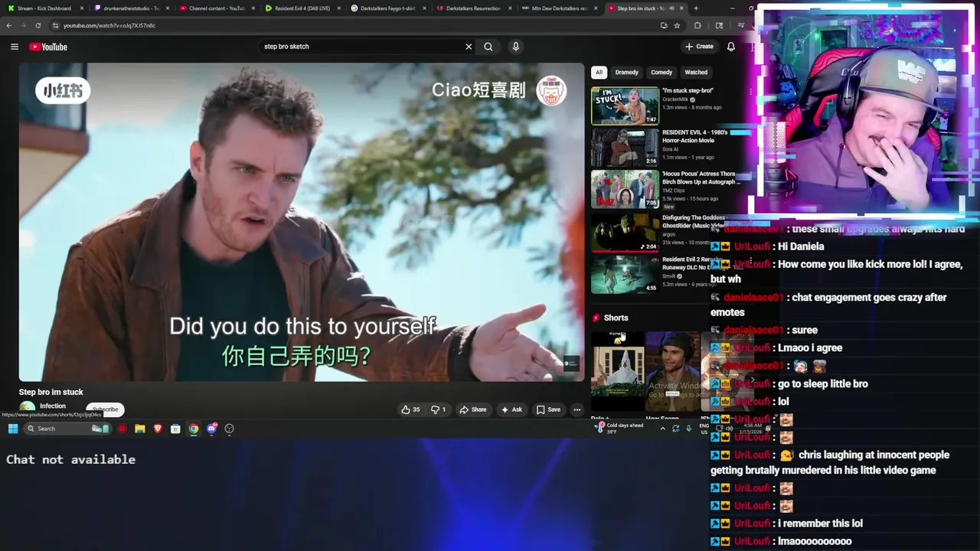Open YouTube notifications bell
The image size is (980, 551).
731,47
